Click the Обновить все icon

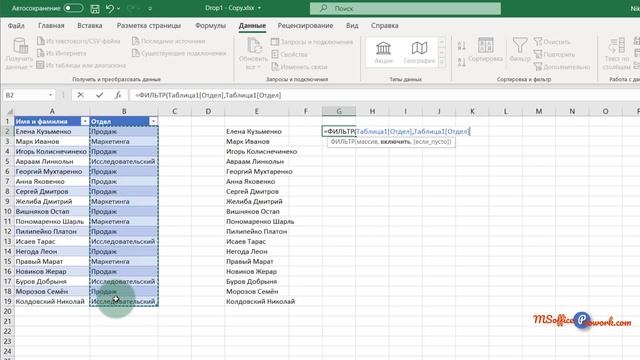(254, 46)
